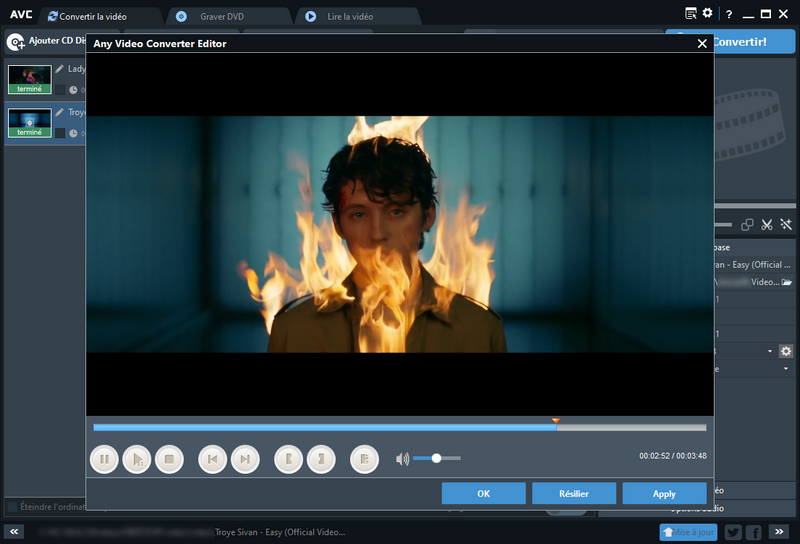The height and width of the screenshot is (544, 800).
Task: Toggle Éteindre l'ordinateur checkbox
Action: tap(11, 507)
